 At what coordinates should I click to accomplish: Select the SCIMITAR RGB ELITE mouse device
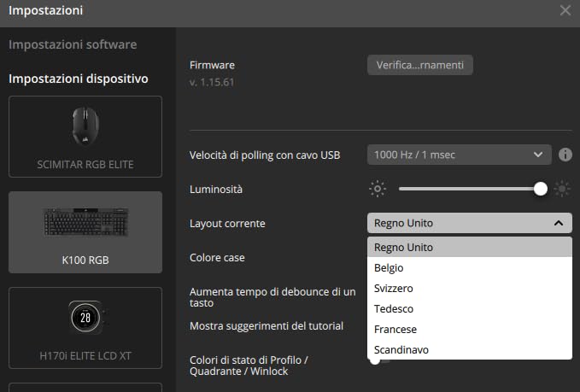click(85, 137)
